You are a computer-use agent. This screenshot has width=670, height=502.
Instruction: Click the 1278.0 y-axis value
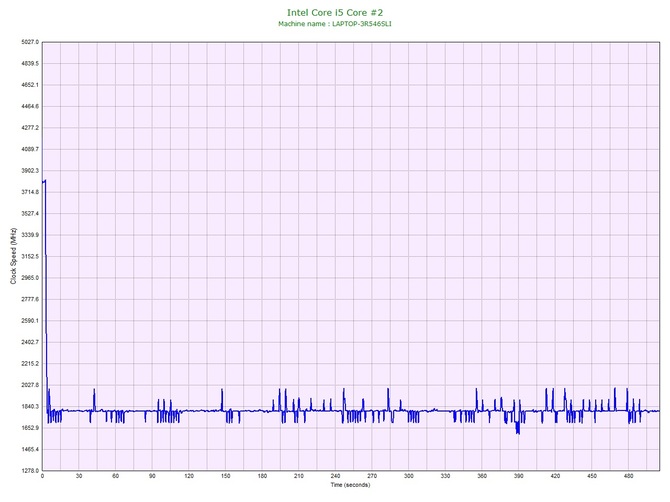[30, 471]
